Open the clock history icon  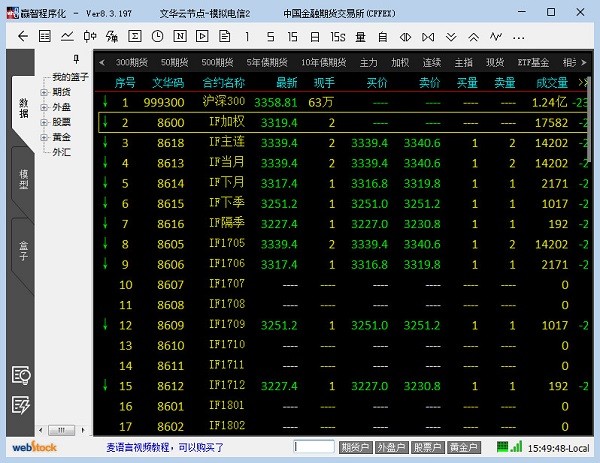point(157,37)
